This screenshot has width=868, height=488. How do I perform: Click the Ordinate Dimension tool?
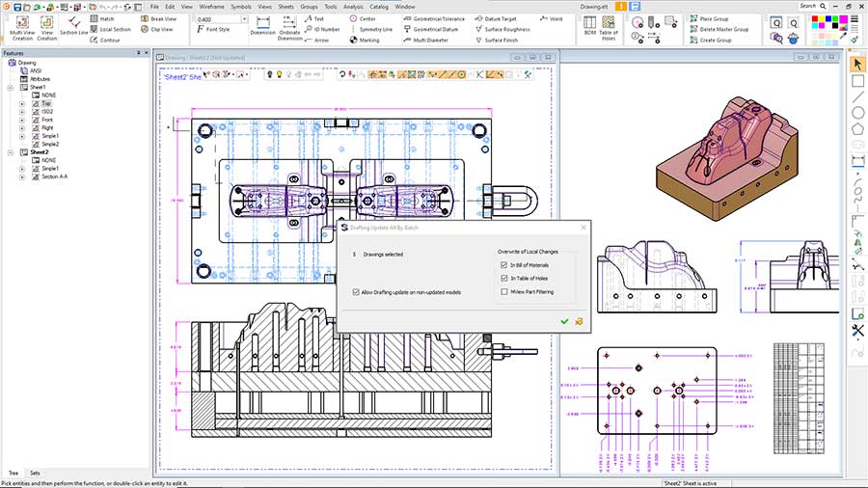tap(290, 23)
